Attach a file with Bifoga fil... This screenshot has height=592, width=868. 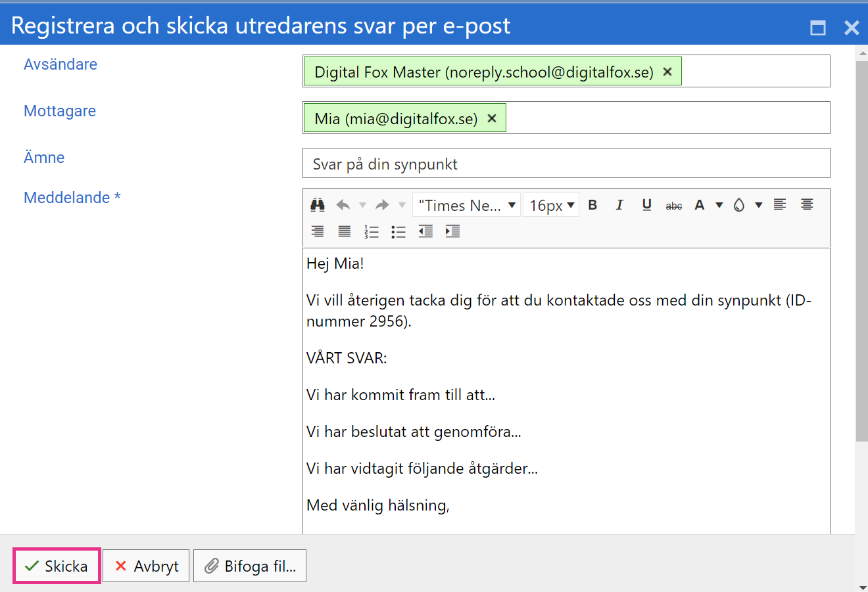pos(250,566)
